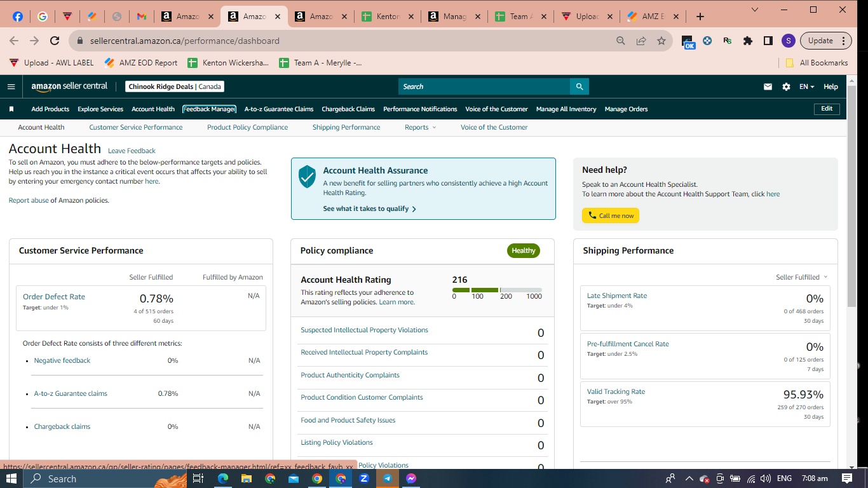Click the Chrome Update button

pos(825,41)
